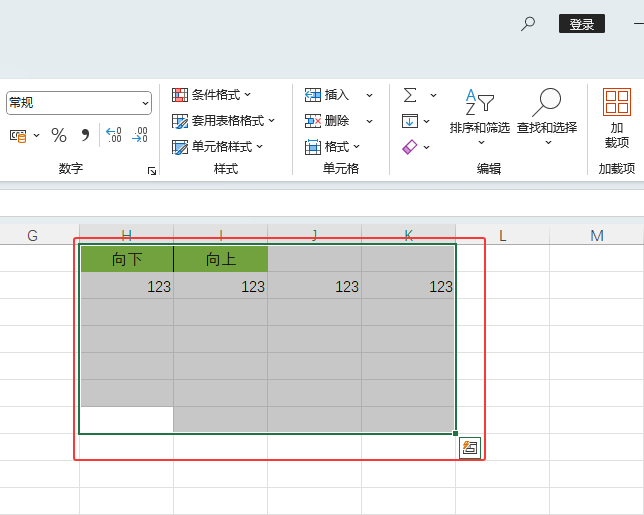Viewport: 644px width, 515px height.
Task: Open the 套用表格格式 table format menu
Action: coord(223,121)
